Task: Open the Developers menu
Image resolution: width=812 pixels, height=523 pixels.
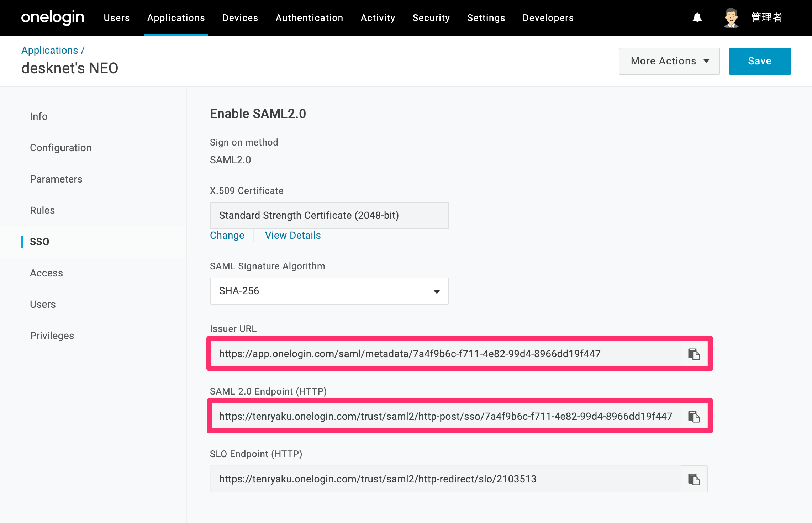Action: [x=548, y=18]
